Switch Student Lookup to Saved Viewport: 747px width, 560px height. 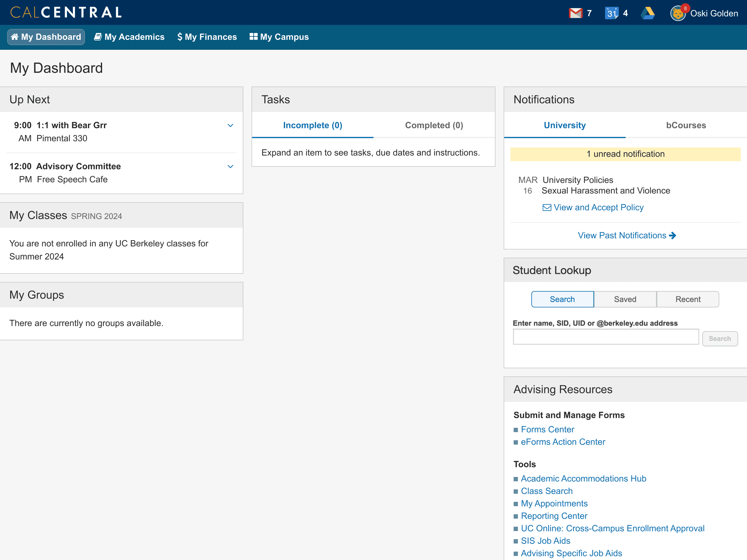pyautogui.click(x=625, y=299)
